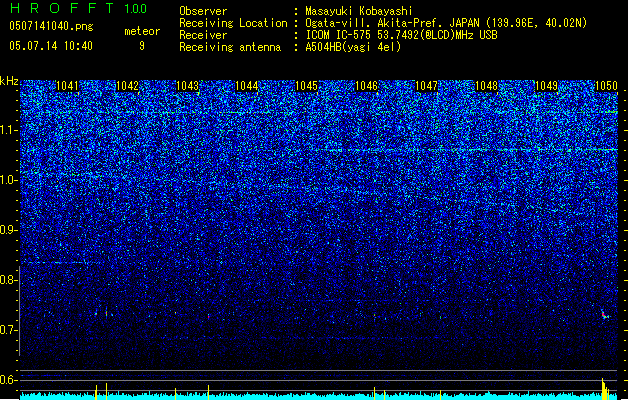This screenshot has width=629, height=400.
Task: Click the Receiving Location label
Action: 233,23
